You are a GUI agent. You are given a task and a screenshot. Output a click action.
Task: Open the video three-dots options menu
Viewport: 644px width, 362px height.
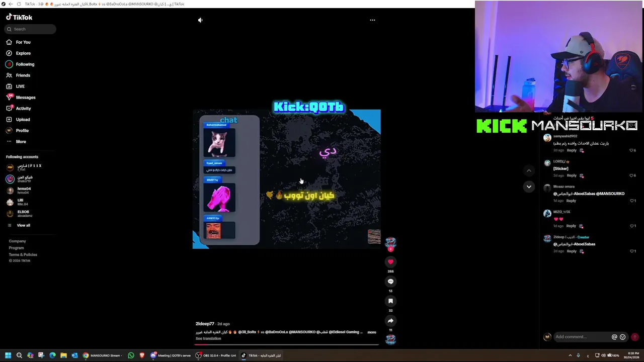372,20
